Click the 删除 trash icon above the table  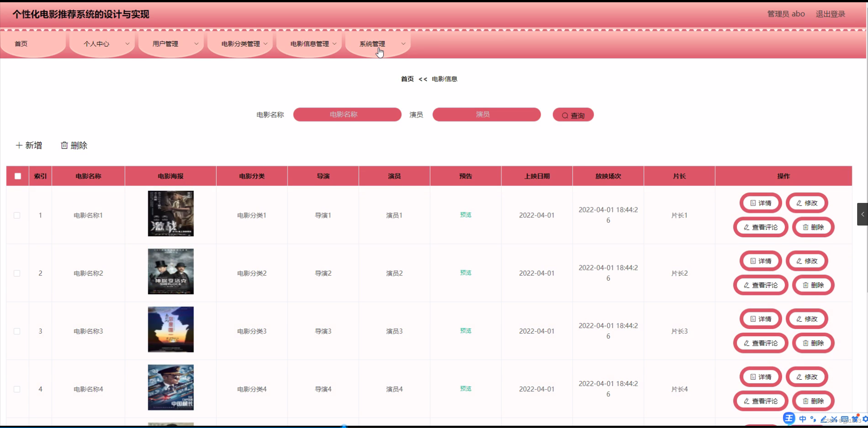(64, 145)
